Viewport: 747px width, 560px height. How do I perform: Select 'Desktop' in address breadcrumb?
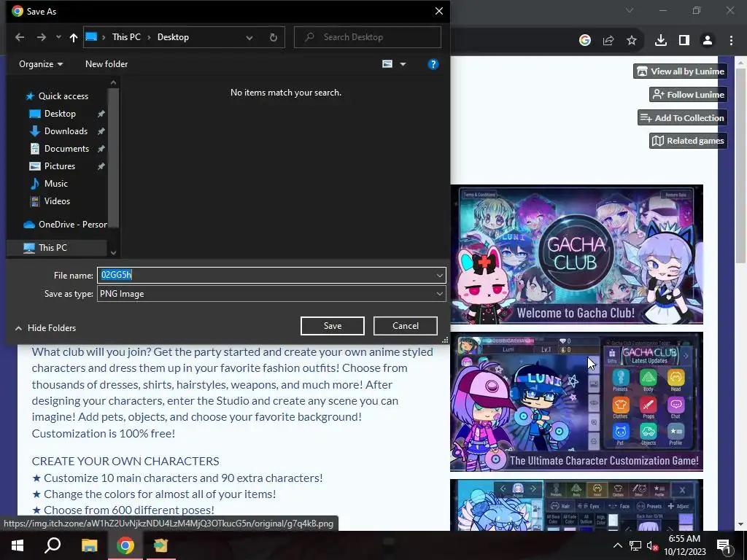pyautogui.click(x=173, y=37)
